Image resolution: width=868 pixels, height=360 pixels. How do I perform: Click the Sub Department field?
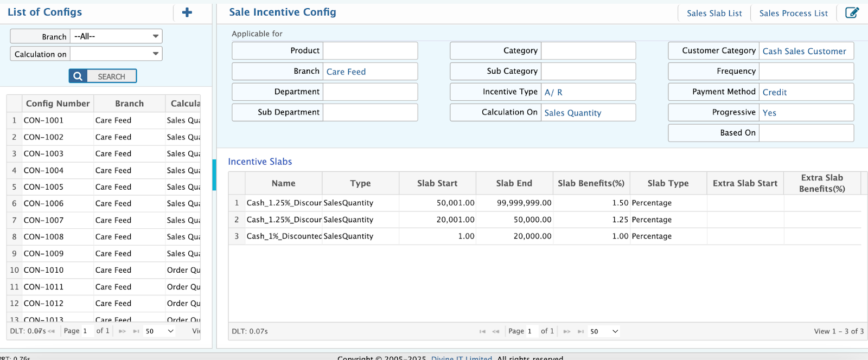tap(370, 112)
